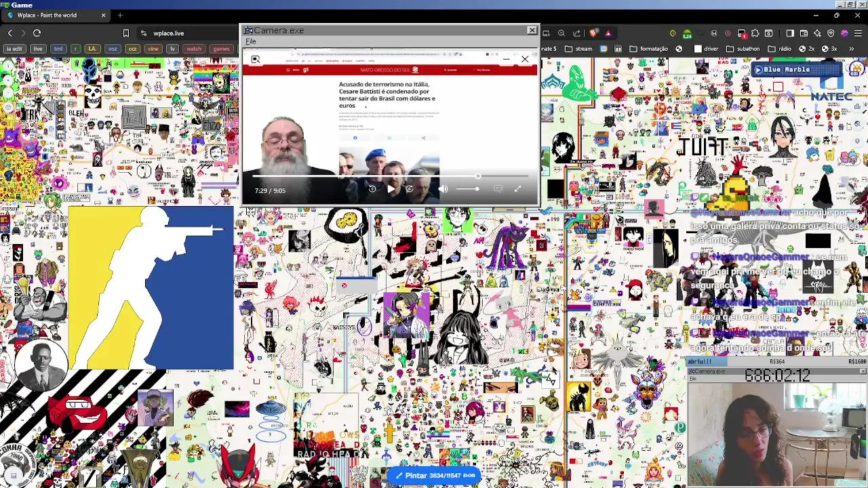Open File menu in bottom-right Camera.exe window
This screenshot has height=488, width=868.
click(692, 378)
